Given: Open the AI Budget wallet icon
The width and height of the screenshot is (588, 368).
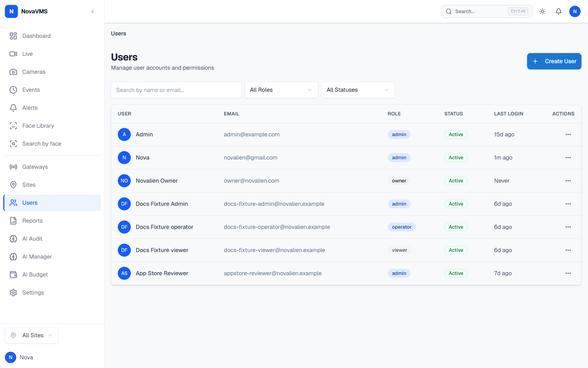Looking at the screenshot, I should (x=13, y=275).
